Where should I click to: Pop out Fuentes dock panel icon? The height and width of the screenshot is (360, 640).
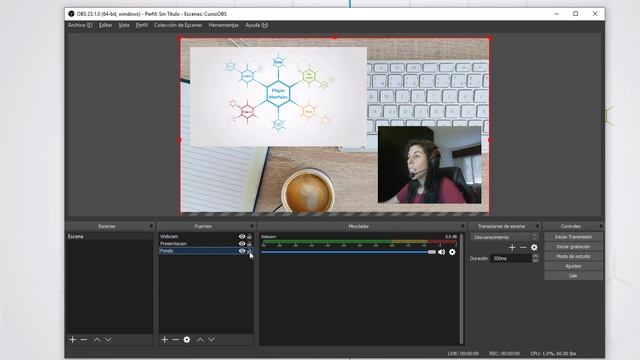252,226
